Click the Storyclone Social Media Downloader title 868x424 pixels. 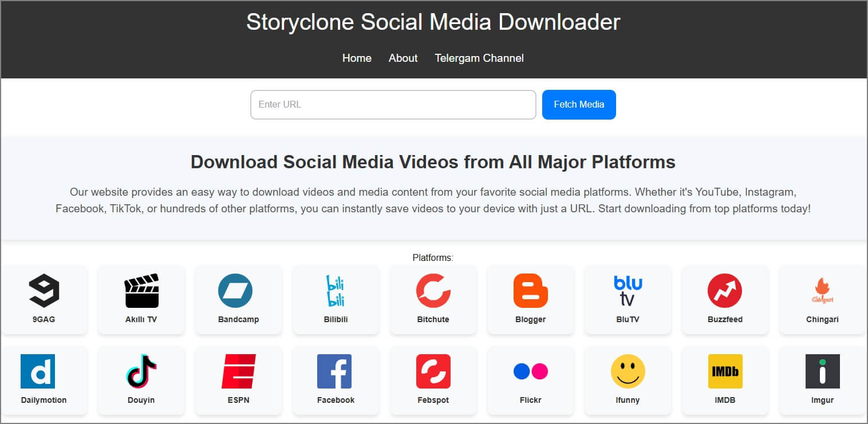tap(433, 22)
